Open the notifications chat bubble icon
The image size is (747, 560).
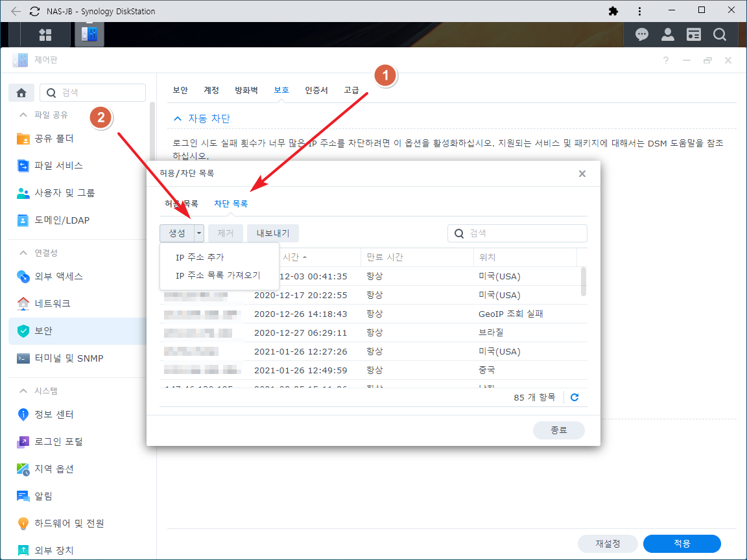[x=642, y=34]
